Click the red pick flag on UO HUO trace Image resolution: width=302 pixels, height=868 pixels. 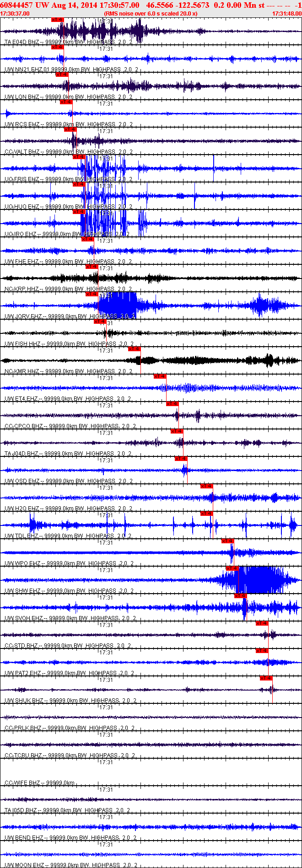pyautogui.click(x=79, y=184)
